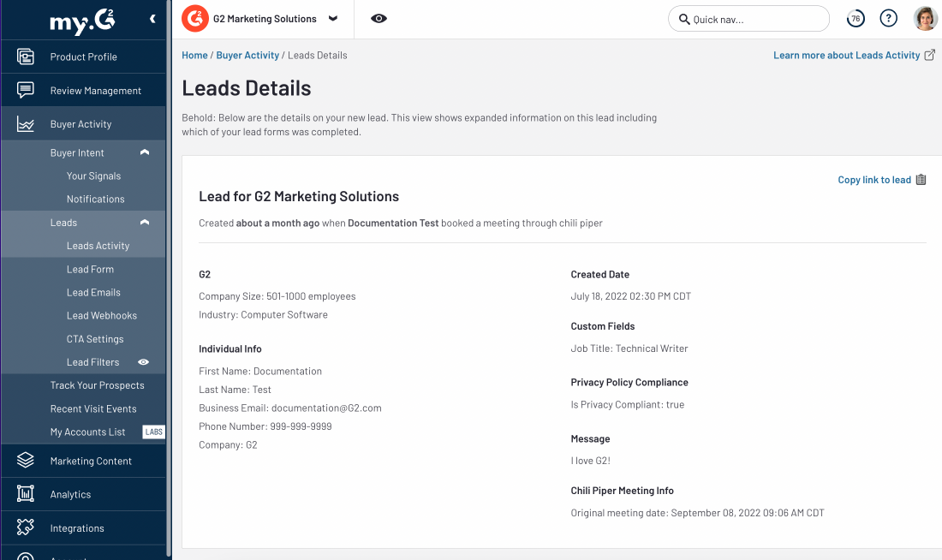Toggle the eye icon in top bar

pos(379,19)
